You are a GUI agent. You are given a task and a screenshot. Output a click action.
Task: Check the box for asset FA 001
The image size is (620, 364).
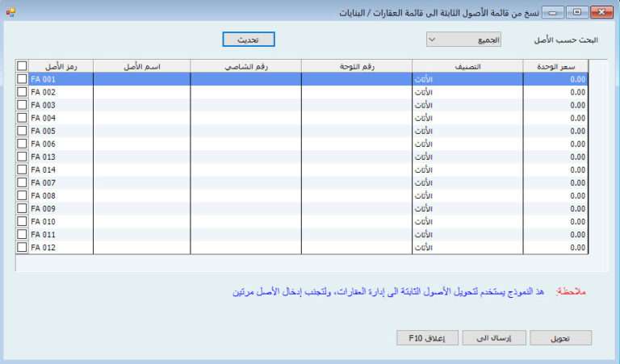[22, 79]
